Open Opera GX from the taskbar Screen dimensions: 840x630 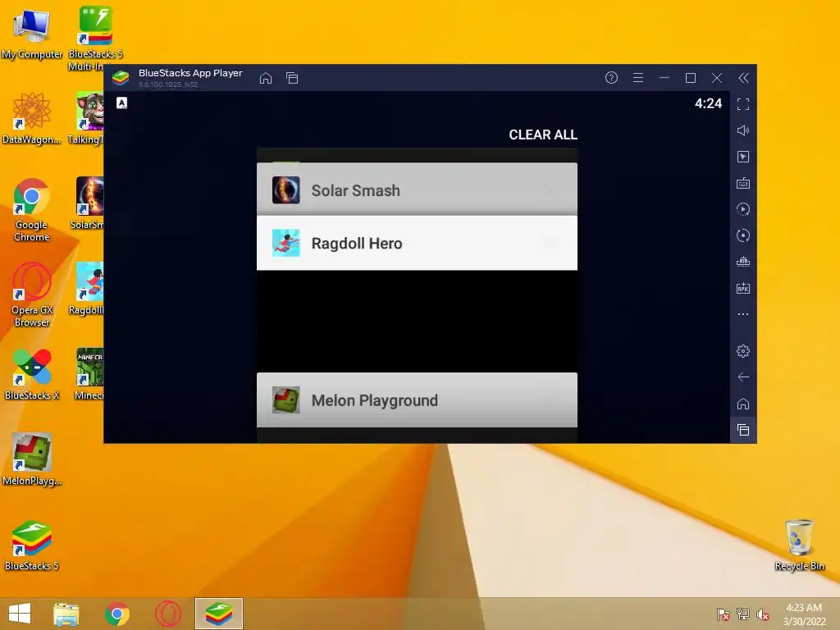[x=167, y=614]
